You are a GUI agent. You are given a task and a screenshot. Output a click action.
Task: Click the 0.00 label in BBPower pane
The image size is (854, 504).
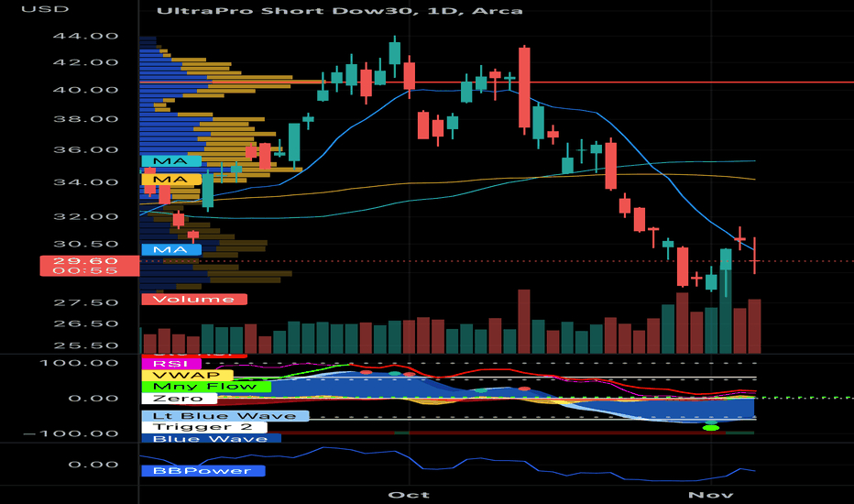click(93, 465)
